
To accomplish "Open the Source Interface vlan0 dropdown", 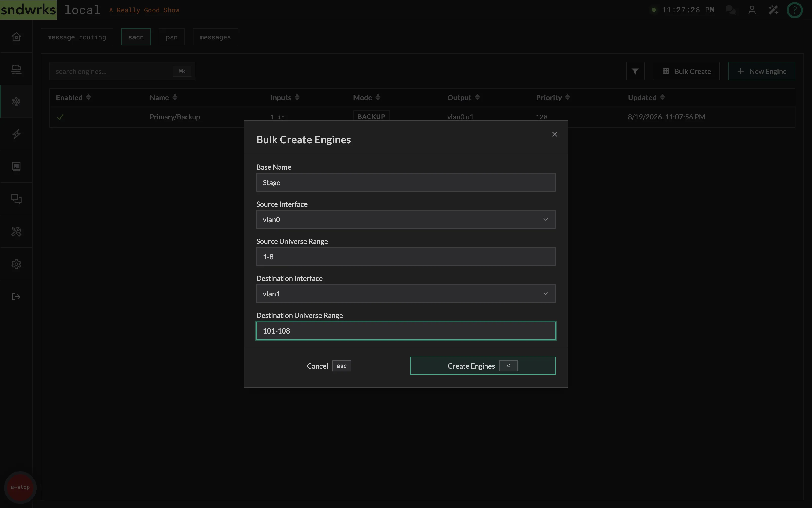I will point(406,219).
